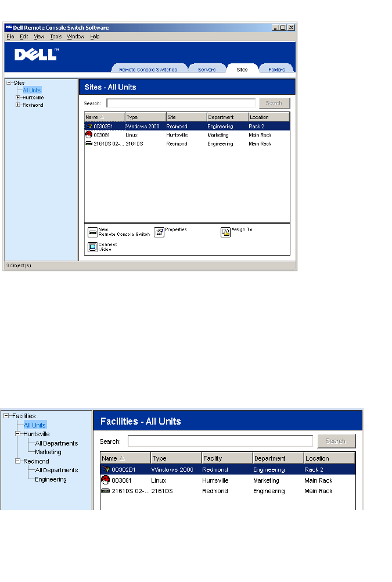Select Huntsville label in Sites tree

[x=33, y=98]
